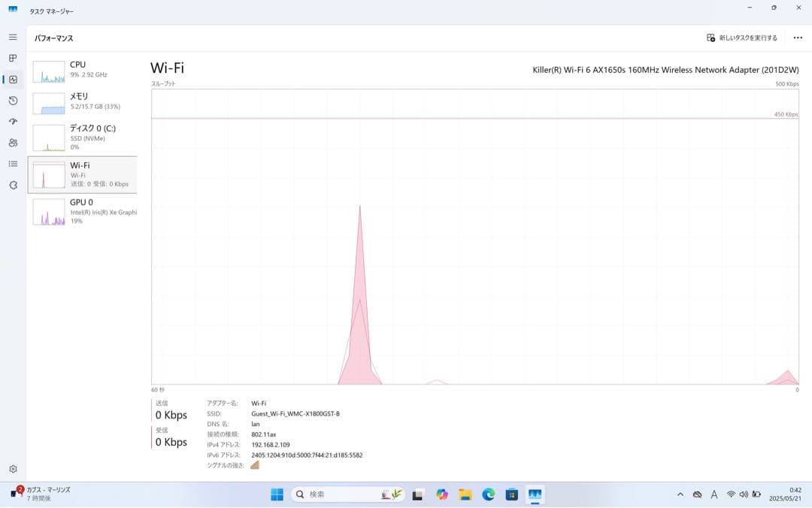Image resolution: width=812 pixels, height=508 pixels.
Task: Click the volume icon in the system tray
Action: click(x=744, y=494)
